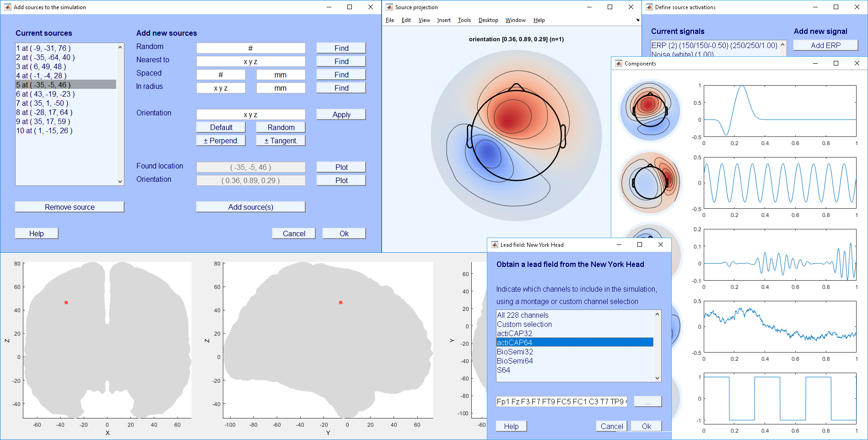Open the channel browse "..." button

647,402
